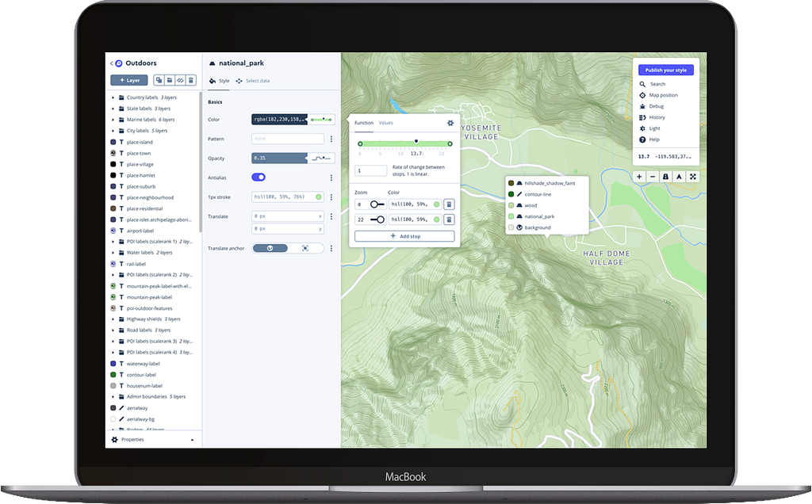812x504 pixels.
Task: Open options menu for Translate anchor property
Action: [331, 248]
